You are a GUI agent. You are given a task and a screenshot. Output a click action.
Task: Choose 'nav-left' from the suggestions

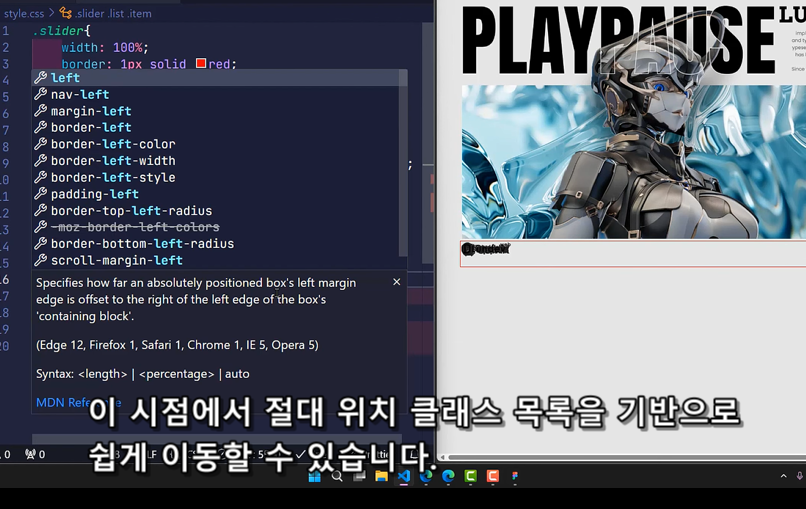point(219,95)
